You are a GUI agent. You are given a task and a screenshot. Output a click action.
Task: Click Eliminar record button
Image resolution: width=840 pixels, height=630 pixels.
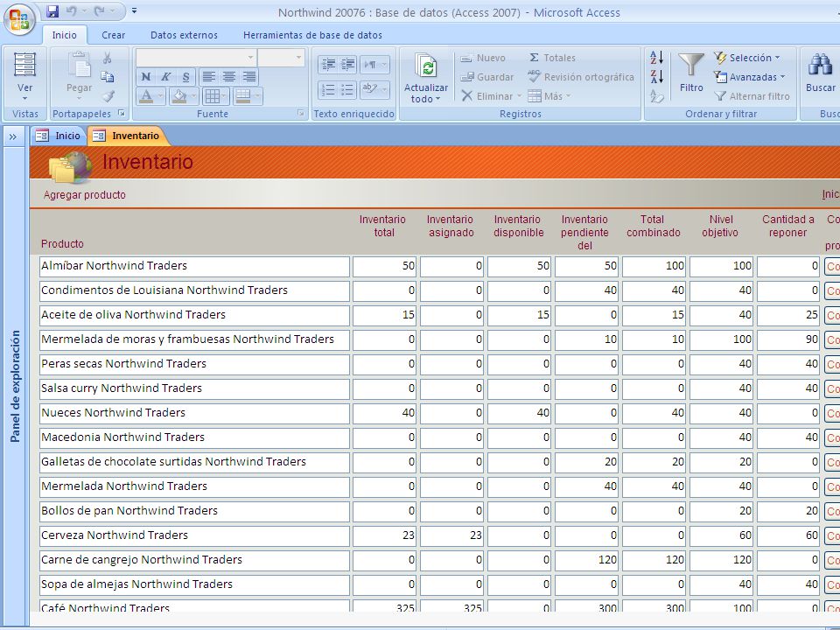point(491,96)
